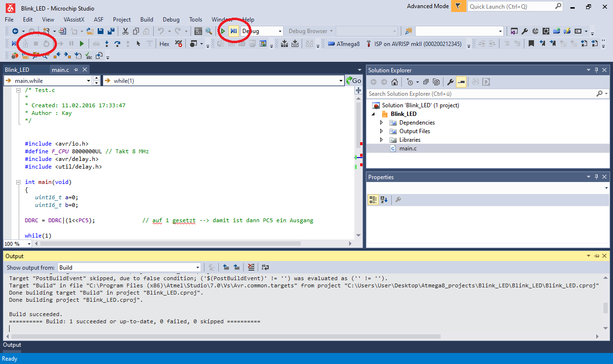Click the Start Debugging and Break icon

[233, 31]
